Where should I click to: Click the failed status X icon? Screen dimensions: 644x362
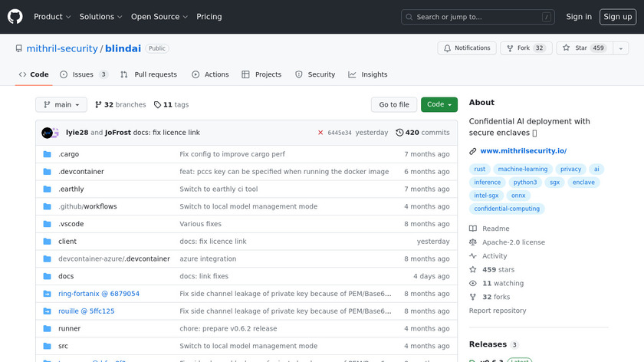click(320, 133)
